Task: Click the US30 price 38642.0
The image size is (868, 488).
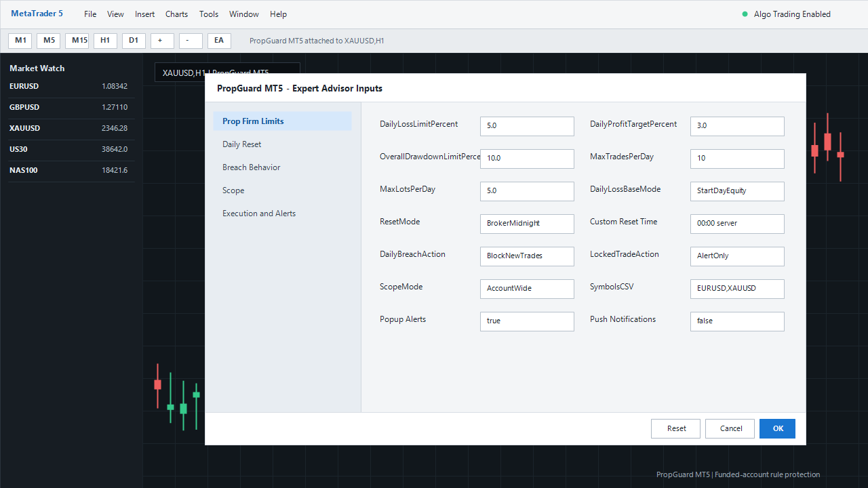Action: pyautogui.click(x=115, y=150)
